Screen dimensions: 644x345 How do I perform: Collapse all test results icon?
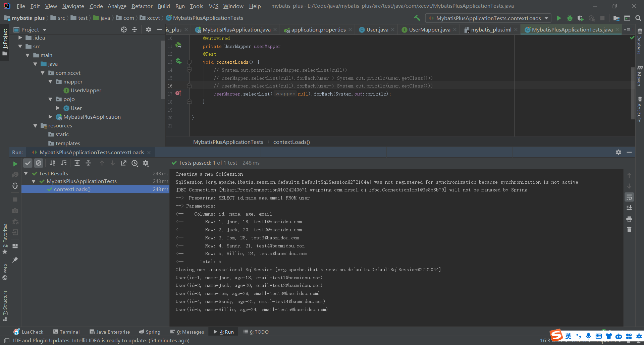(x=88, y=163)
